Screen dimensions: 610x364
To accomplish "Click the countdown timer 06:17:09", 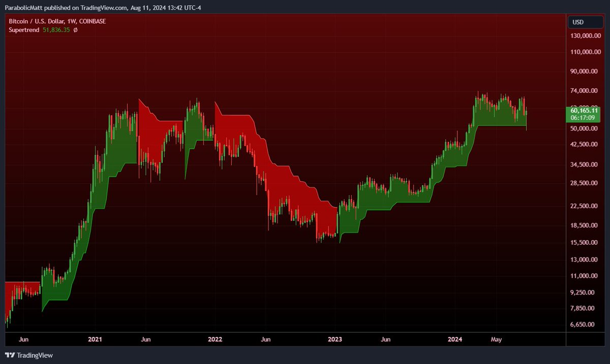I will (x=583, y=117).
